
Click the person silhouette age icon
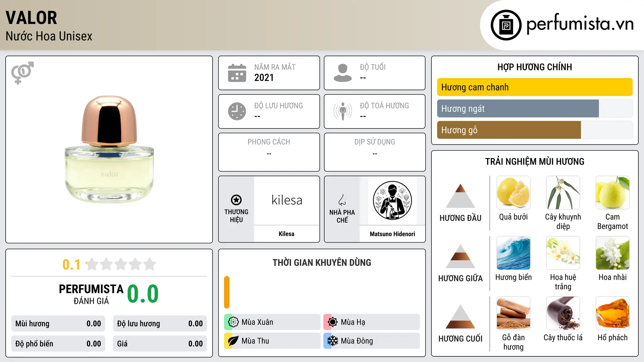click(x=343, y=73)
